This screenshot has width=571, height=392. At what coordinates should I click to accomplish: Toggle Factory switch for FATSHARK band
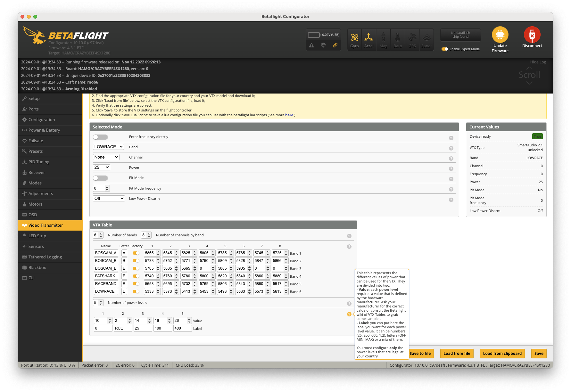pyautogui.click(x=136, y=276)
